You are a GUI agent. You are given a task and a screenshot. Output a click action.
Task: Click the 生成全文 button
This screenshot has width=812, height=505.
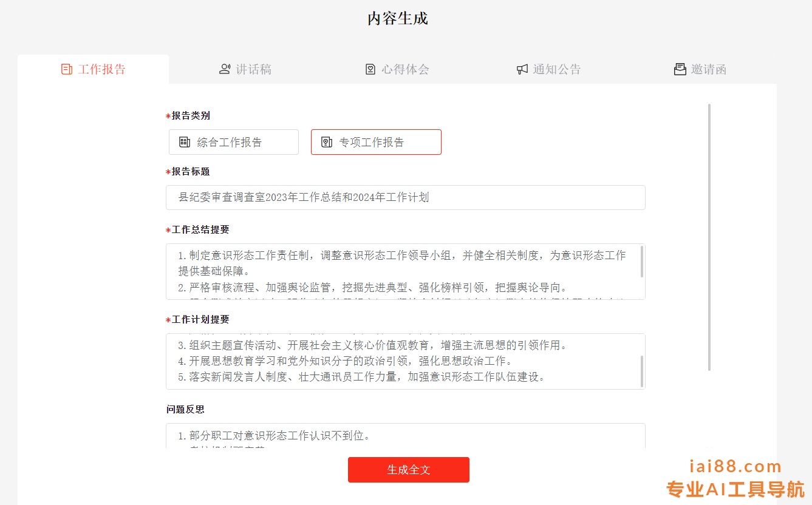(409, 470)
